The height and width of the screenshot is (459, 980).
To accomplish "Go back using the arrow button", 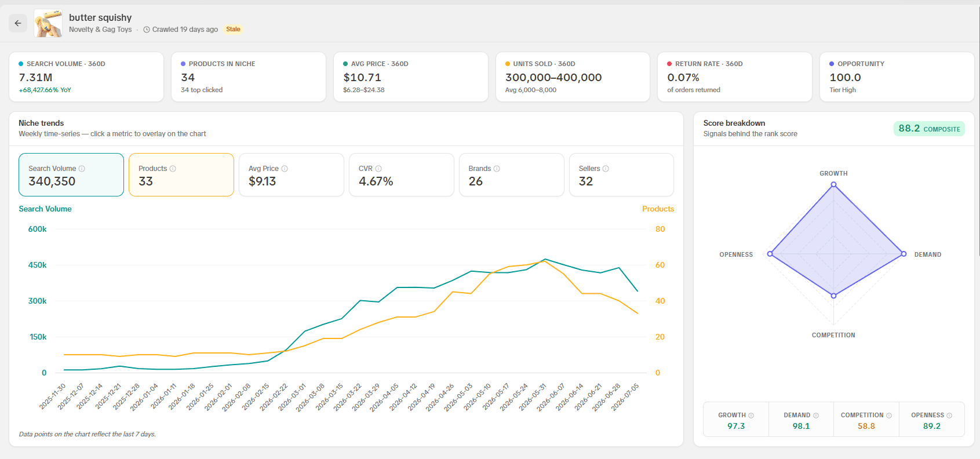I will click(18, 23).
